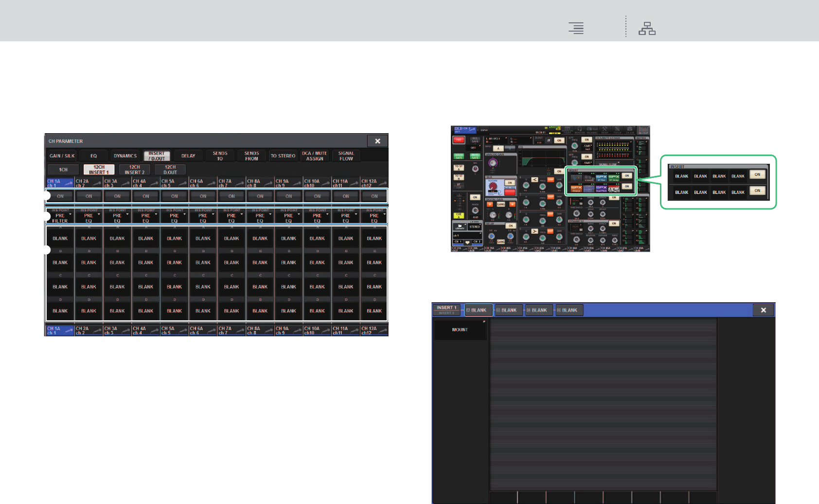Click CH 6A insert B BLANK slot
The width and height of the screenshot is (819, 504).
coord(203,262)
